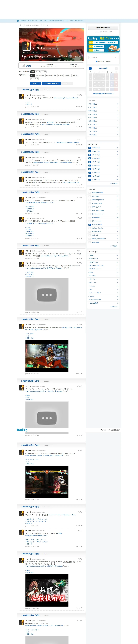This screenshot has height=644, width=138.
Task: Toggle filter RTのみ
Action: pyautogui.click(x=60, y=75)
